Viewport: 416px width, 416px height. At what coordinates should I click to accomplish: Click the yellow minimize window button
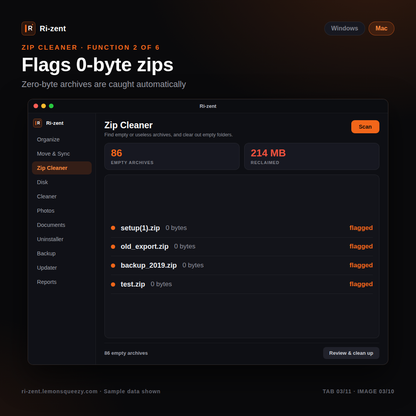(x=43, y=106)
